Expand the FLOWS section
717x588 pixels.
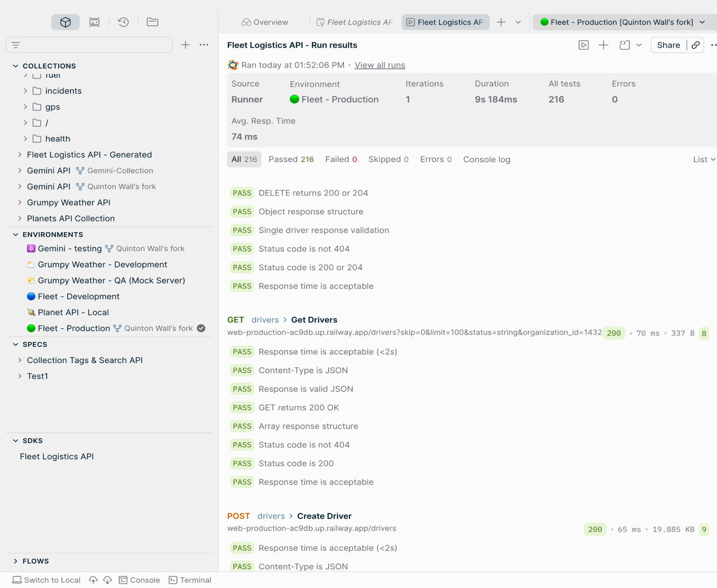15,561
